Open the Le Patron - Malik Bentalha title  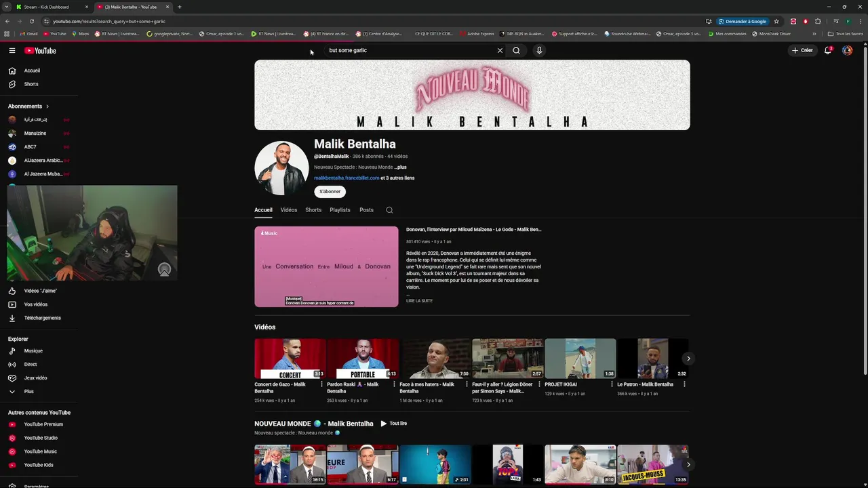[645, 384]
